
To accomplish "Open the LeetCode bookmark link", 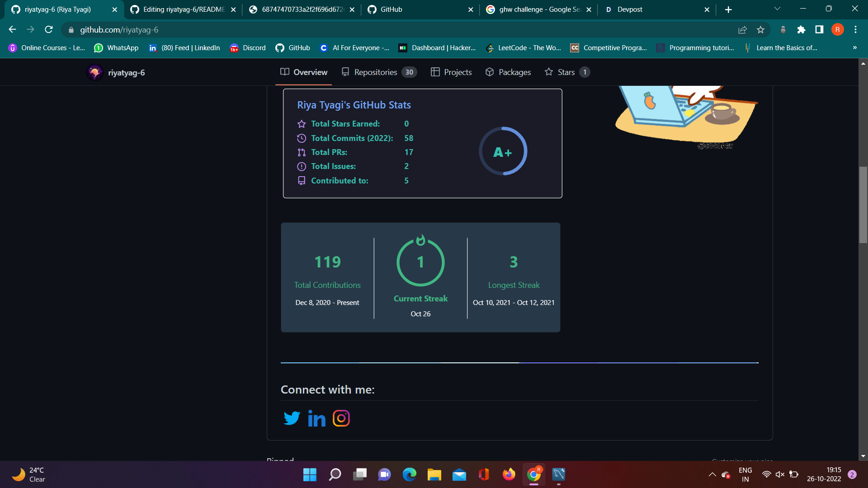I will pyautogui.click(x=524, y=48).
